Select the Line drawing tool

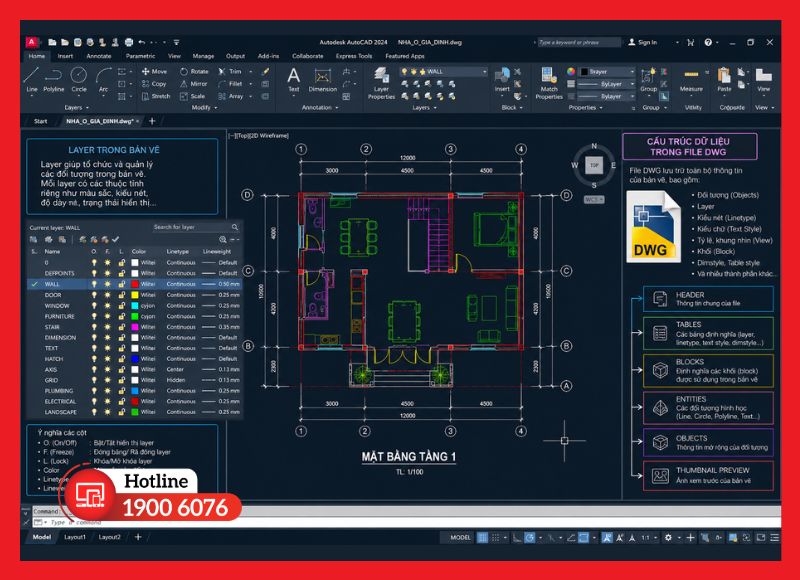[32, 79]
